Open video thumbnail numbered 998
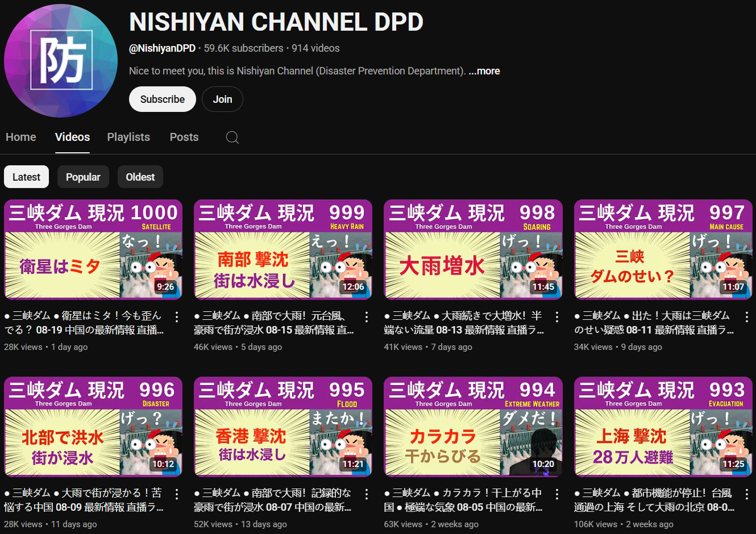Screen dimensions: 756x534 [473, 249]
